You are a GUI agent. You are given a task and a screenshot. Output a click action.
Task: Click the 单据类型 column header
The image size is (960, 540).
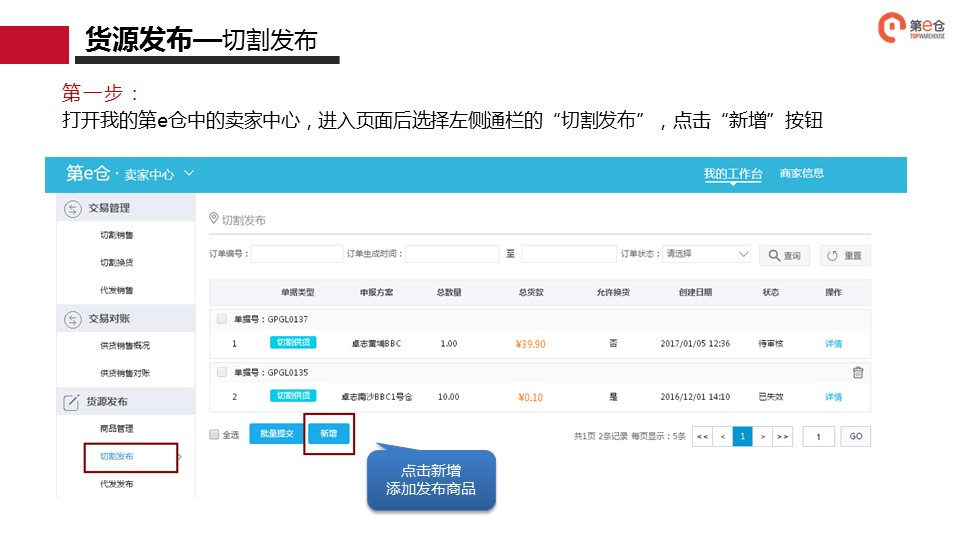pos(298,292)
